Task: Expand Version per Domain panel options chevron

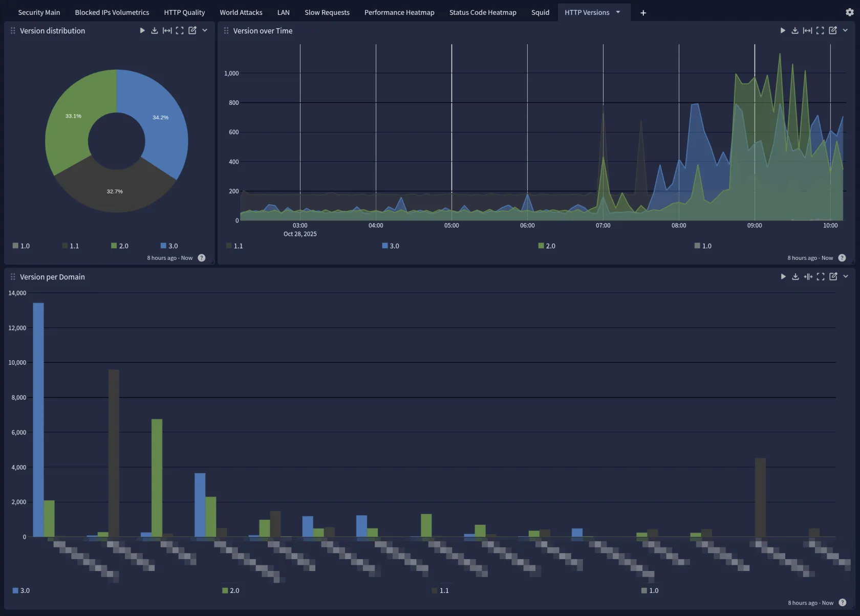Action: 846,277
